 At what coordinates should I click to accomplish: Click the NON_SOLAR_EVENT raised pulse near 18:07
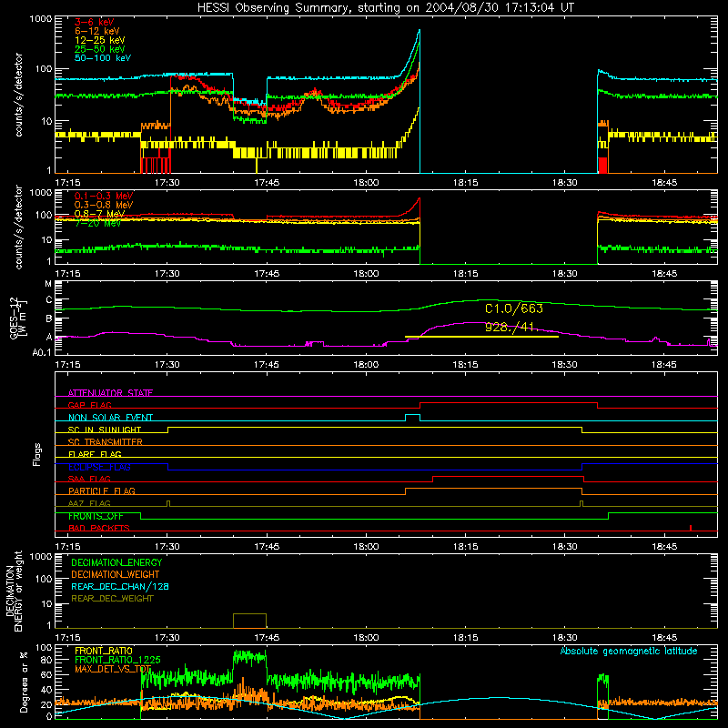tap(413, 418)
